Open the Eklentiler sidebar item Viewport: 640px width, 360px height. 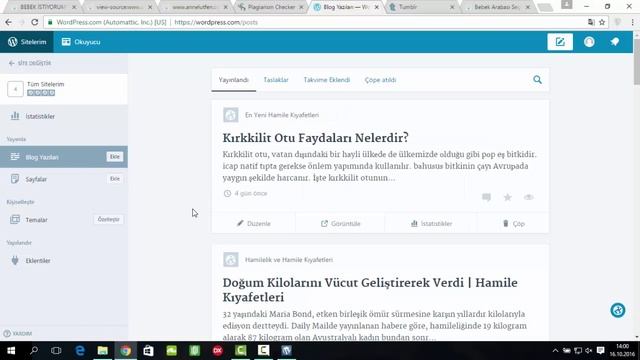pyautogui.click(x=64, y=260)
